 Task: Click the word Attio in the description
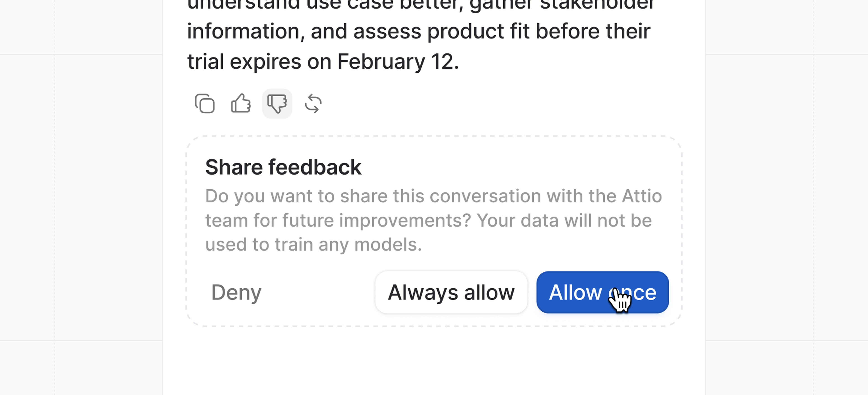642,196
